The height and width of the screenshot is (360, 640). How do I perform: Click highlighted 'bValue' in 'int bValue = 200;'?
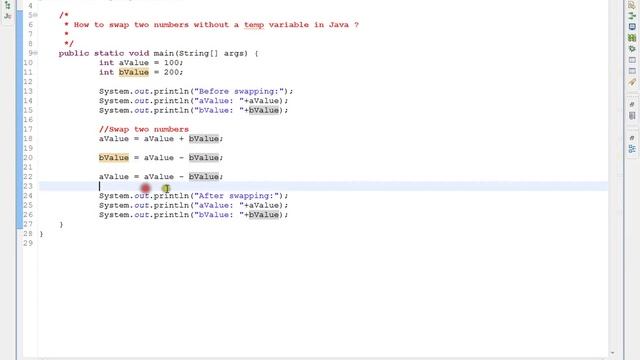click(134, 72)
